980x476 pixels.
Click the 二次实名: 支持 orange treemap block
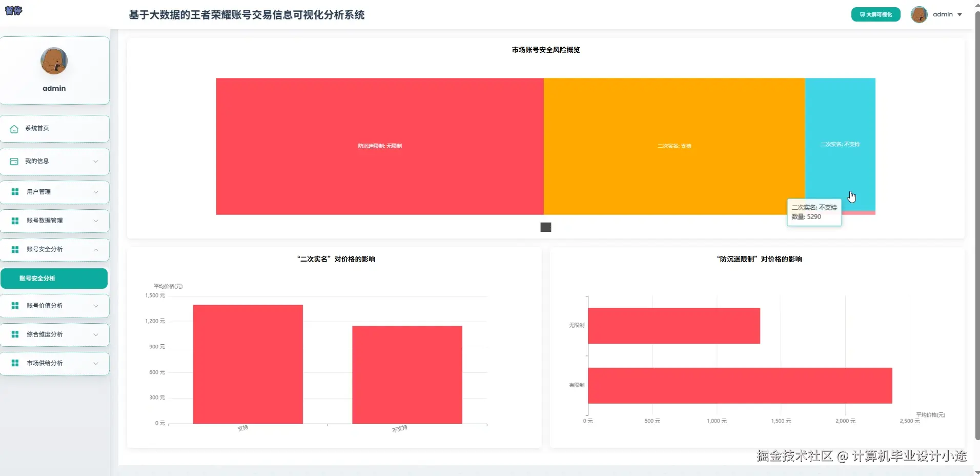click(x=675, y=146)
